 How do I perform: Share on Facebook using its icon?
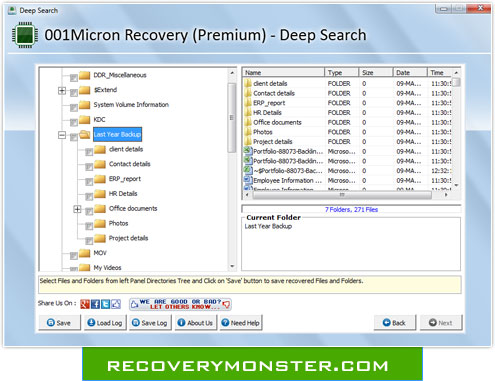click(x=95, y=304)
